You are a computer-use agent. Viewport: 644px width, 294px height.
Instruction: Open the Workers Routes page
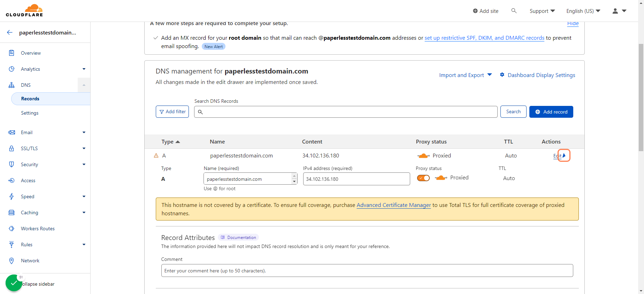tap(38, 229)
